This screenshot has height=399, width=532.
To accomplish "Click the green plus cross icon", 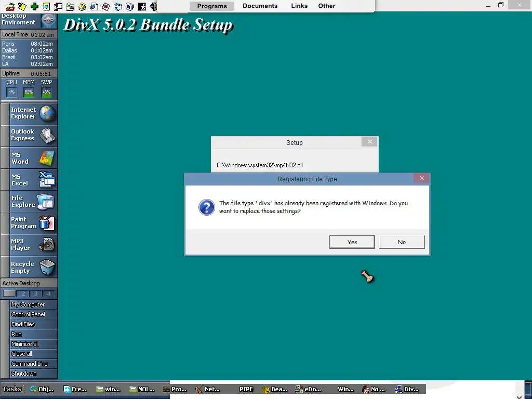I will pyautogui.click(x=34, y=6).
